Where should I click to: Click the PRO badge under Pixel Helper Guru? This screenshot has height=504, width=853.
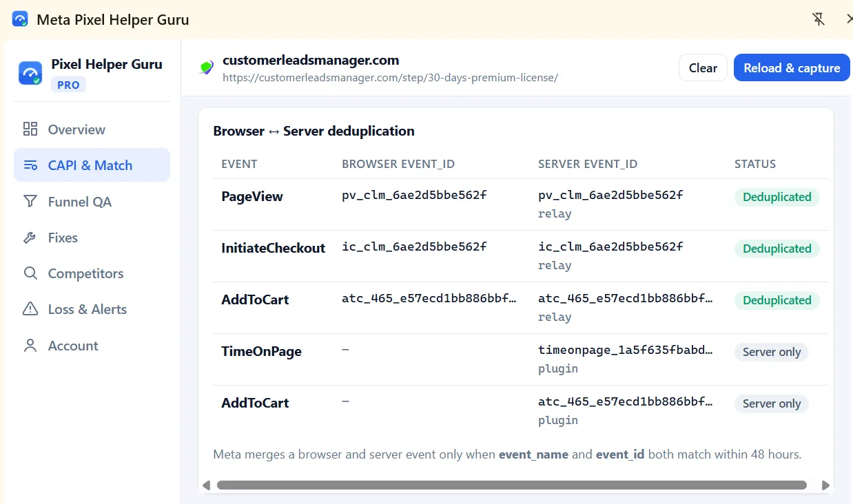coord(68,85)
